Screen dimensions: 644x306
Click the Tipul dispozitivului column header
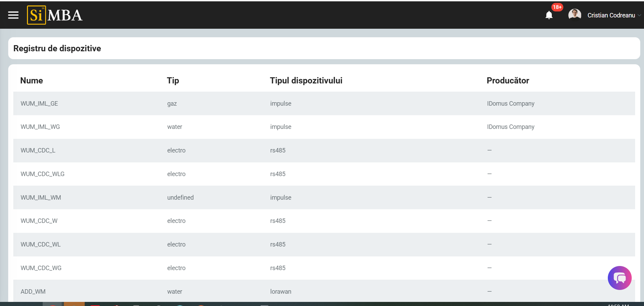(306, 81)
